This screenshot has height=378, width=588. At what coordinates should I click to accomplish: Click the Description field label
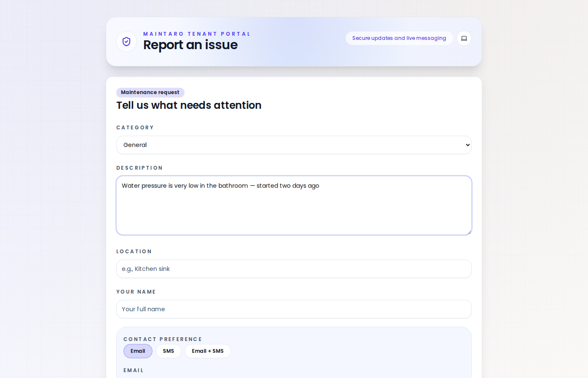[139, 168]
